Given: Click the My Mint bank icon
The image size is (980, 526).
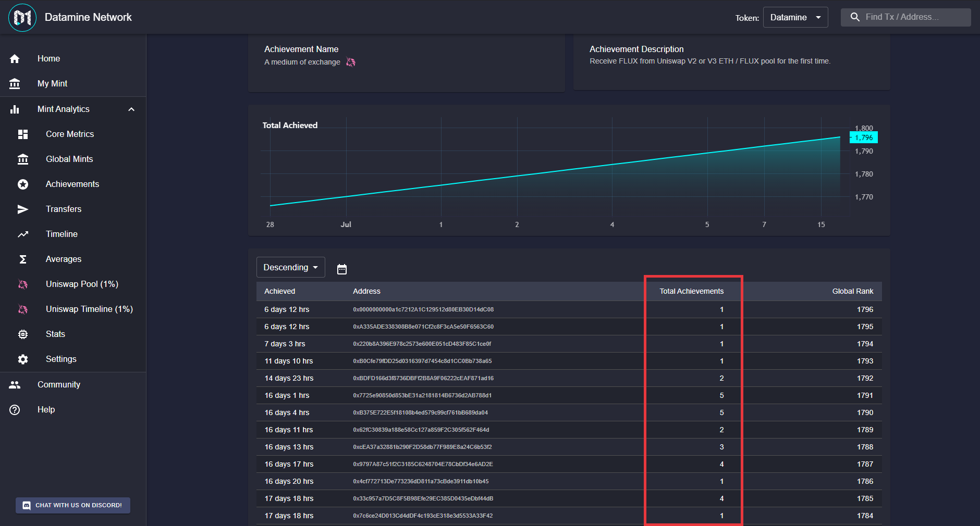Looking at the screenshot, I should 15,84.
